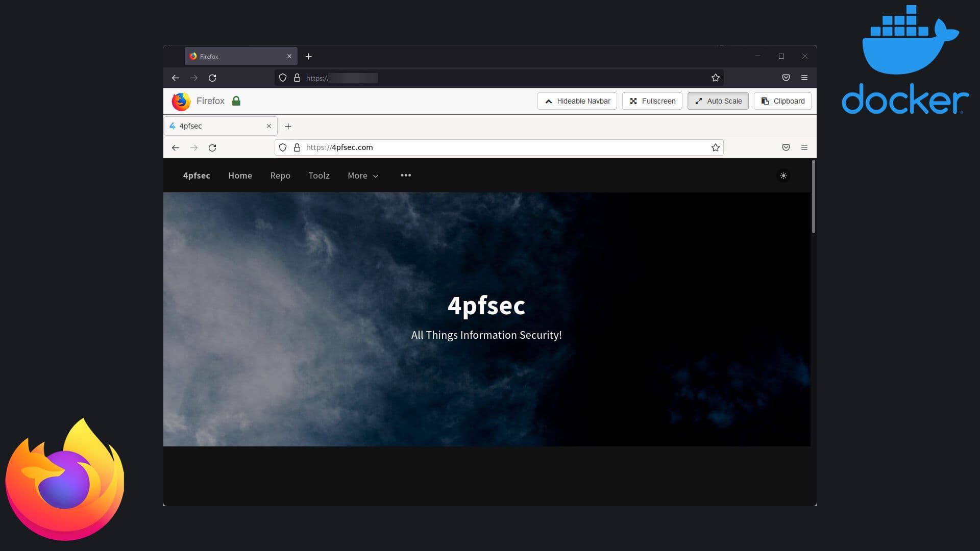Expand the More navigation menu

(362, 176)
